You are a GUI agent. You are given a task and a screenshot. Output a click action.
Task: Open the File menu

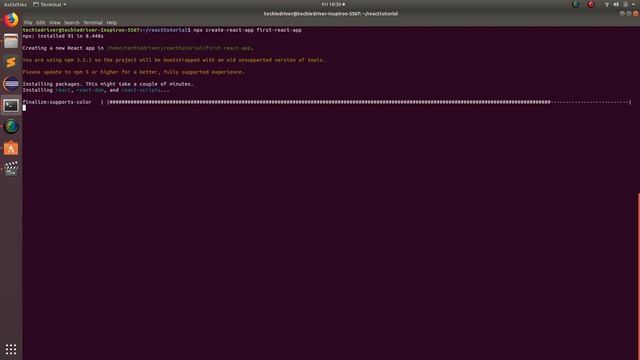28,23
